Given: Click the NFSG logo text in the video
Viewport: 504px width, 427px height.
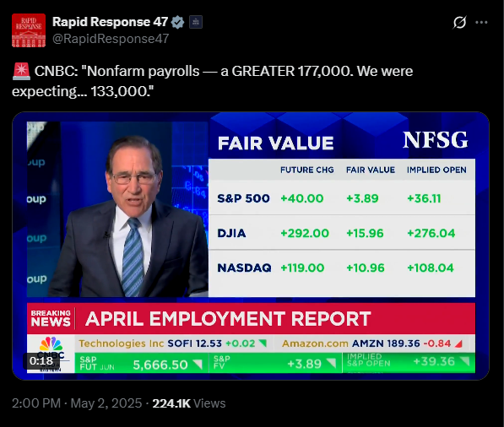Looking at the screenshot, I should pos(436,140).
